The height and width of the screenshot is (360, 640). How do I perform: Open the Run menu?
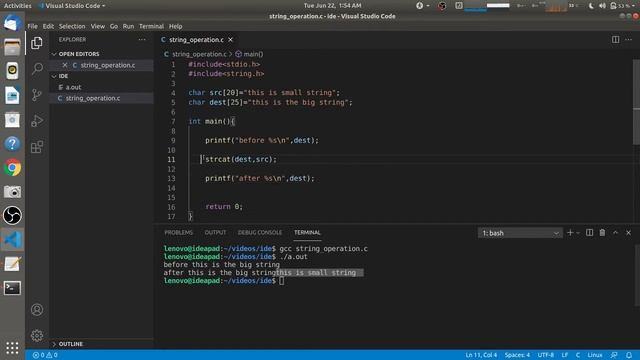pos(128,26)
